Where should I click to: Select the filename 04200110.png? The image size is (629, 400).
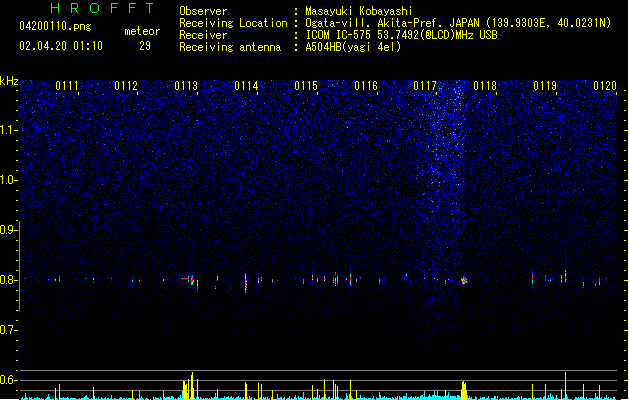click(x=55, y=26)
